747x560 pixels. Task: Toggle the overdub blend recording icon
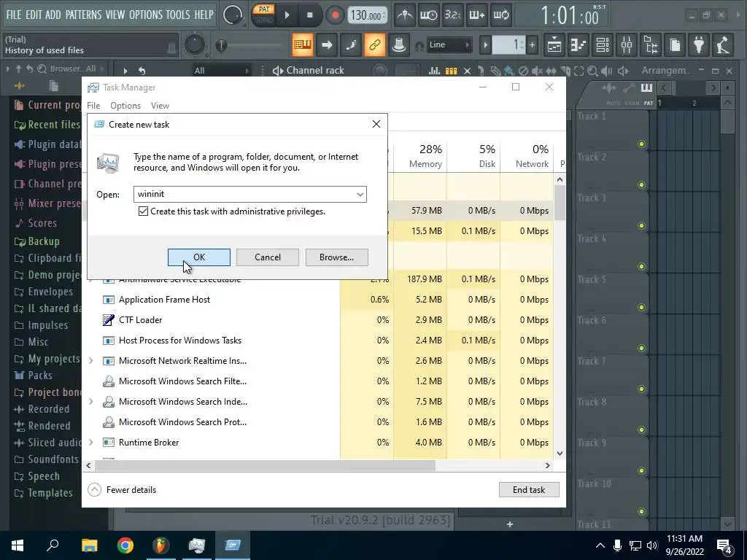[477, 15]
